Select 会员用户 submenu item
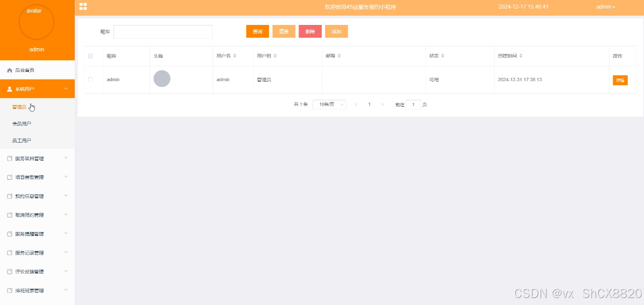The width and height of the screenshot is (644, 305). click(37, 124)
